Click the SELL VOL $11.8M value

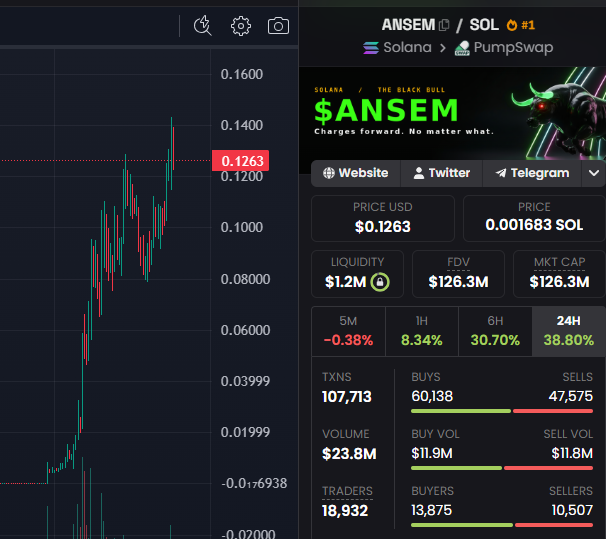(572, 453)
